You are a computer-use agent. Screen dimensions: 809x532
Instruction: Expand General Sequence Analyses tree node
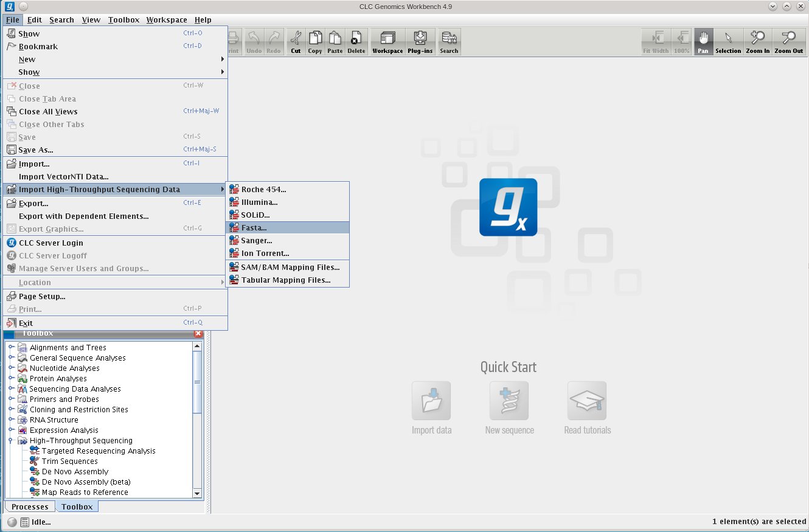coord(11,358)
